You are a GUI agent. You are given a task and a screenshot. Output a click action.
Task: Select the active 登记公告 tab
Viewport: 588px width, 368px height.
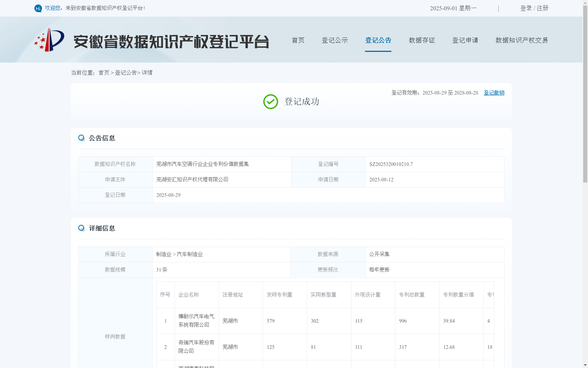pyautogui.click(x=378, y=40)
